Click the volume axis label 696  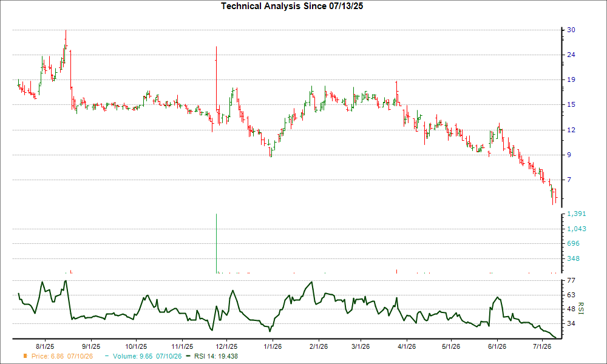[574, 244]
